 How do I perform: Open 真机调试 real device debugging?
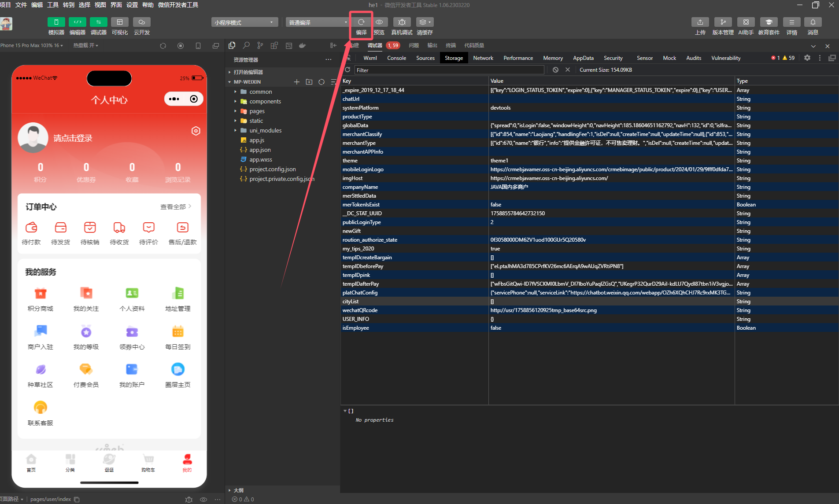point(402,22)
